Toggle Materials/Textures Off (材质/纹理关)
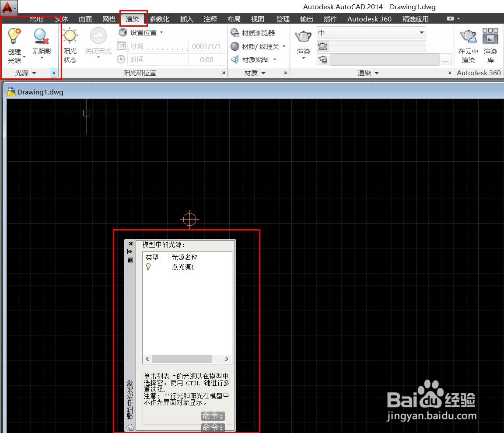The image size is (504, 433). point(255,46)
